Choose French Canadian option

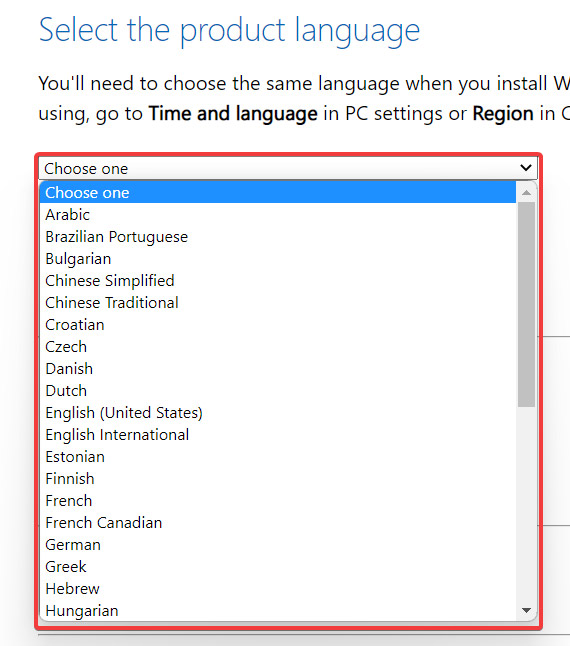pyautogui.click(x=278, y=523)
